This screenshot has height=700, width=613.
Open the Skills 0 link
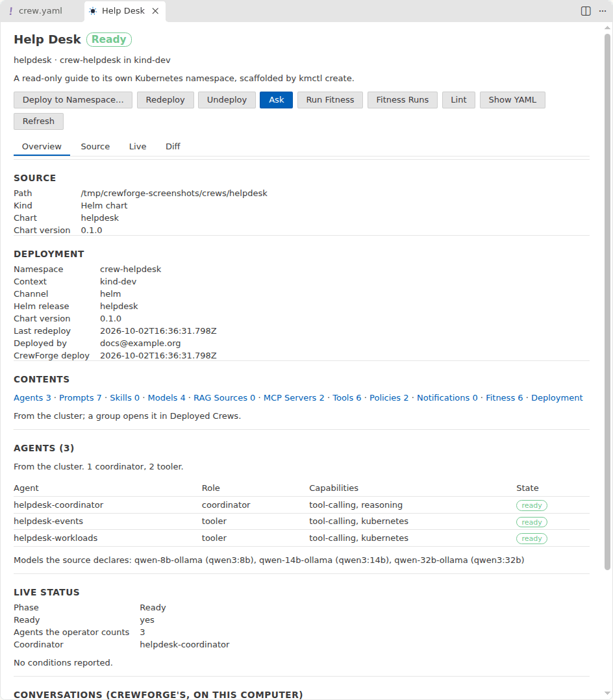click(125, 398)
